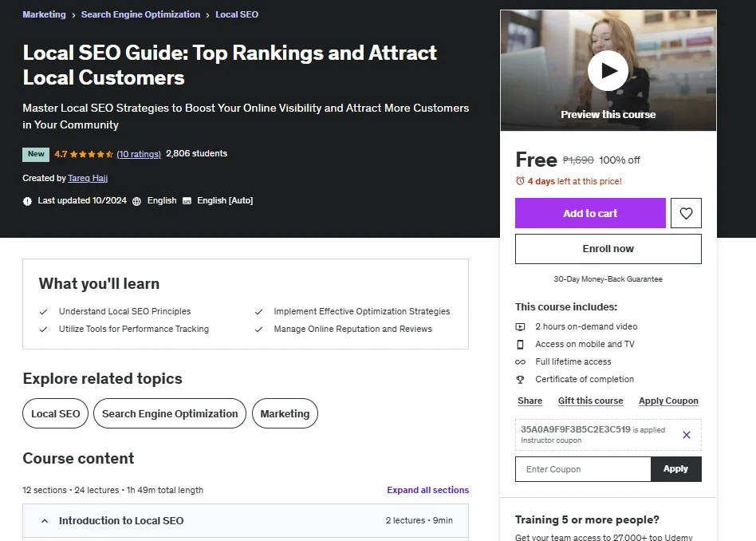This screenshot has width=756, height=541.
Task: Click the mobile device access icon
Action: tap(520, 344)
